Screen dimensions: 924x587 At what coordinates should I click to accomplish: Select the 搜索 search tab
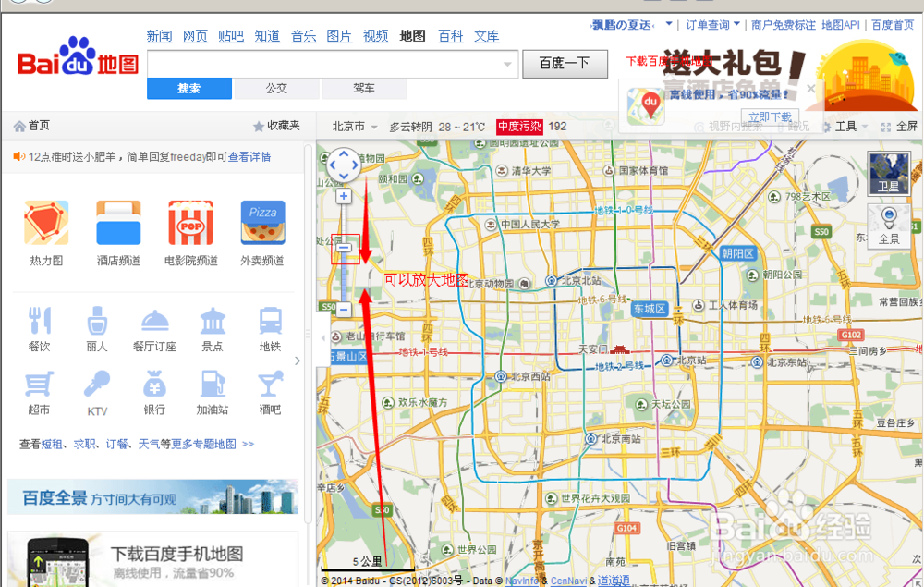pyautogui.click(x=189, y=89)
